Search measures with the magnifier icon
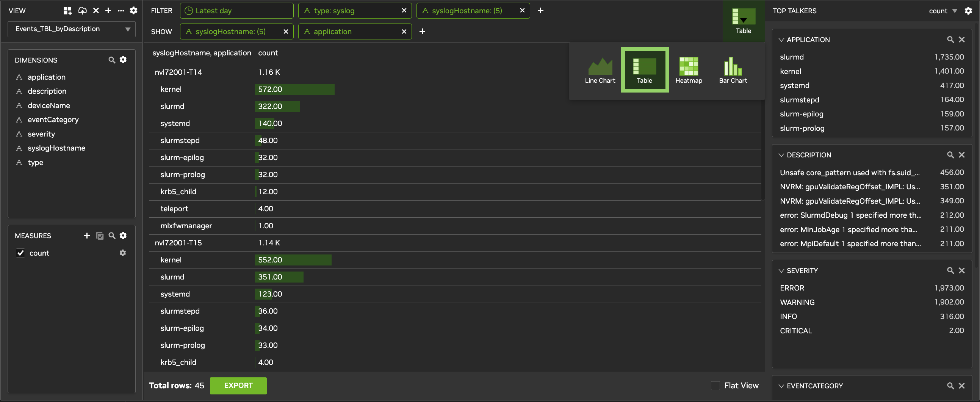The width and height of the screenshot is (980, 402). [x=112, y=236]
